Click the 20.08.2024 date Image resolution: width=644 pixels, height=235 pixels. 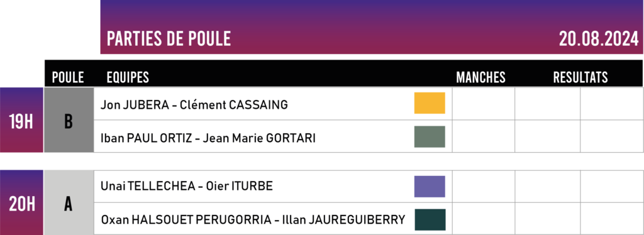point(599,39)
